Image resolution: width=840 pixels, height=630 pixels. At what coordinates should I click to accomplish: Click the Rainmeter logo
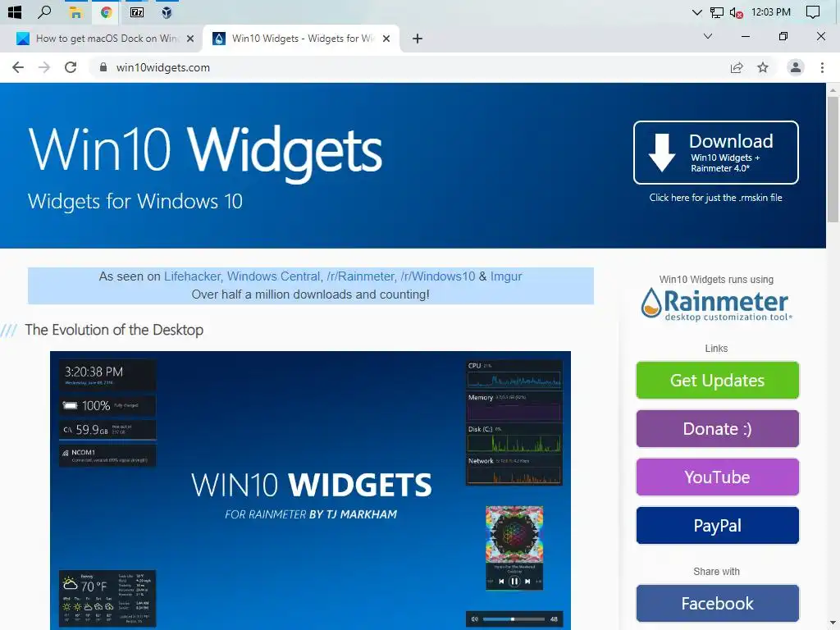(715, 304)
